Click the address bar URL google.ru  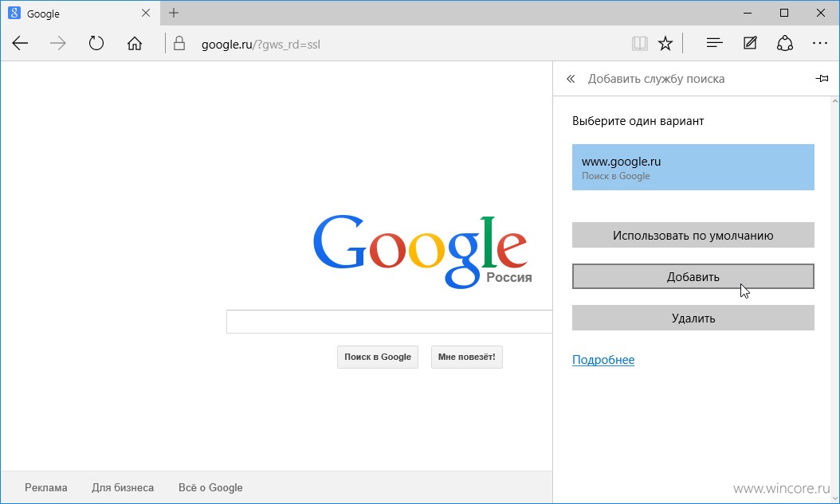tap(261, 45)
